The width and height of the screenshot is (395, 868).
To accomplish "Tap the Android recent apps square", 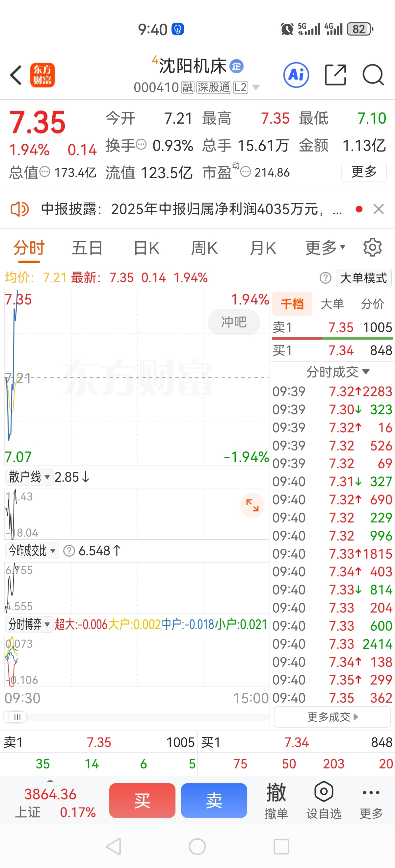I will [281, 846].
